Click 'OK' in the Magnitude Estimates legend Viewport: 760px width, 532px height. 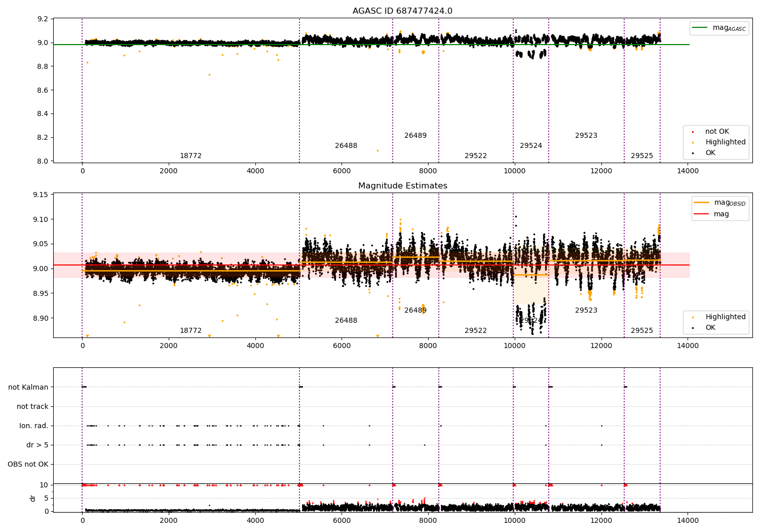point(710,328)
